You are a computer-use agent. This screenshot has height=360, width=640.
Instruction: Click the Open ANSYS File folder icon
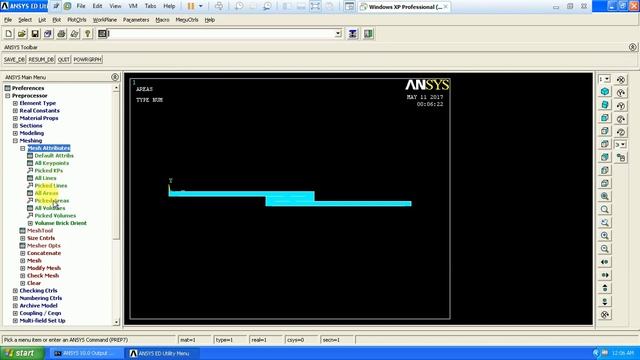22,34
